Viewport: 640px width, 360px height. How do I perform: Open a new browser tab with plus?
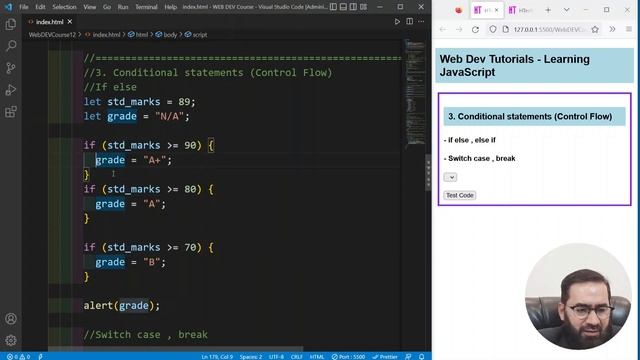click(548, 10)
